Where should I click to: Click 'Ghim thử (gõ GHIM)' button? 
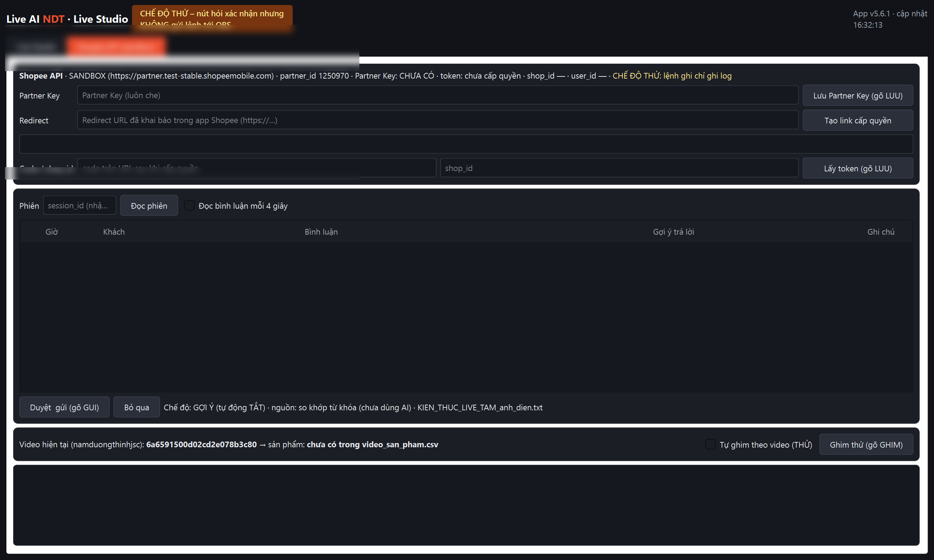(866, 444)
